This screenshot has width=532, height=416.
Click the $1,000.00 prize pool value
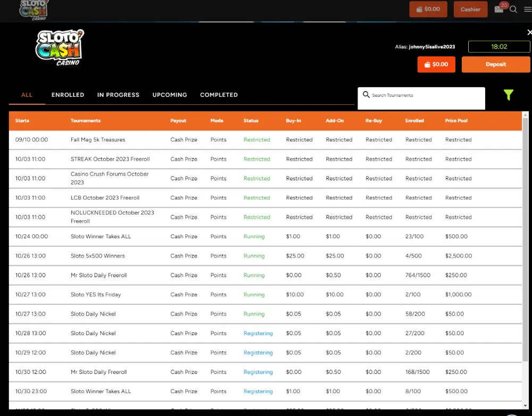(x=459, y=295)
